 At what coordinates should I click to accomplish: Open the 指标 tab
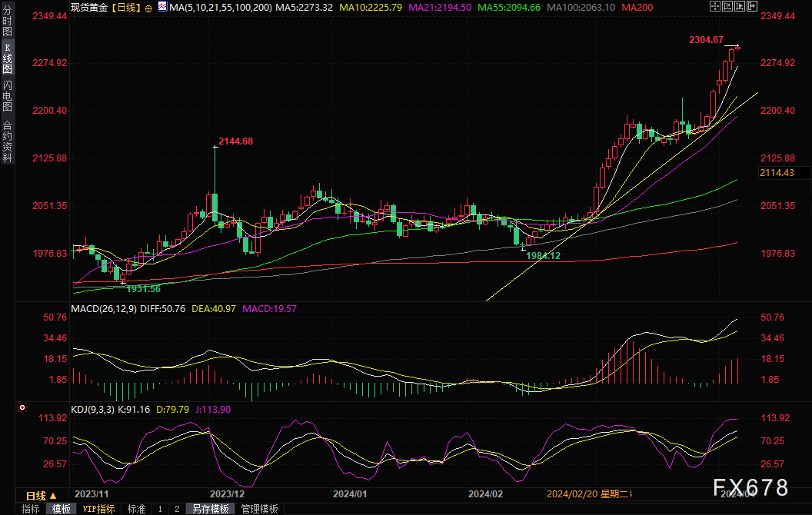pyautogui.click(x=31, y=509)
